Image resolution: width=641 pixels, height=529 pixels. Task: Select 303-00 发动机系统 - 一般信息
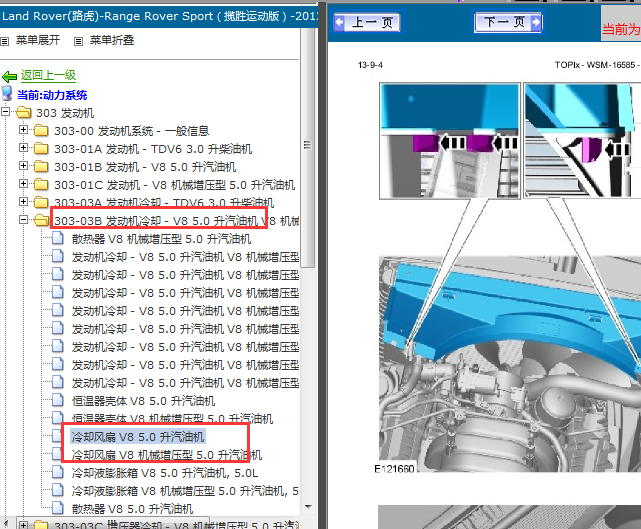tap(132, 131)
